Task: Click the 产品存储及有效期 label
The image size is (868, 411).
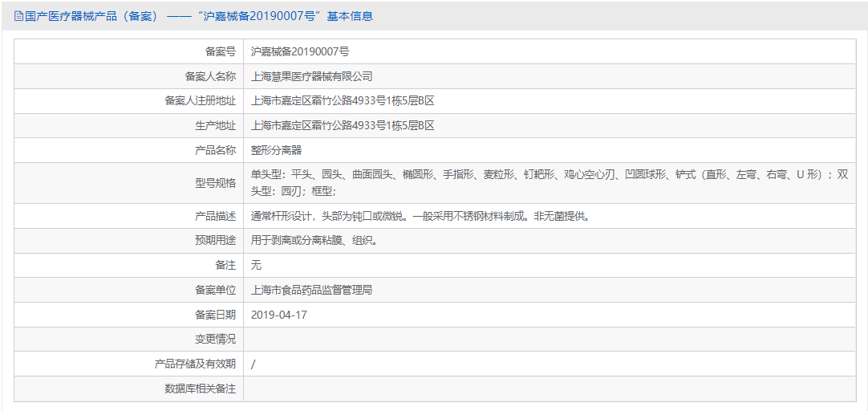Action: [x=195, y=364]
